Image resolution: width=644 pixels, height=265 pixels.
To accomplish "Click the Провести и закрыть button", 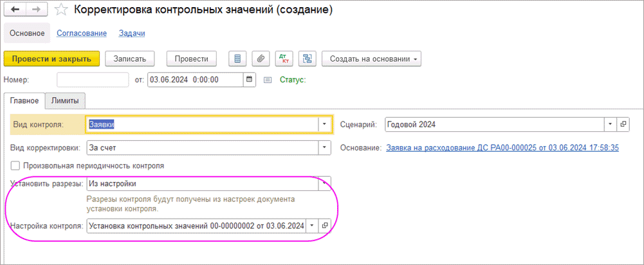I will (51, 59).
